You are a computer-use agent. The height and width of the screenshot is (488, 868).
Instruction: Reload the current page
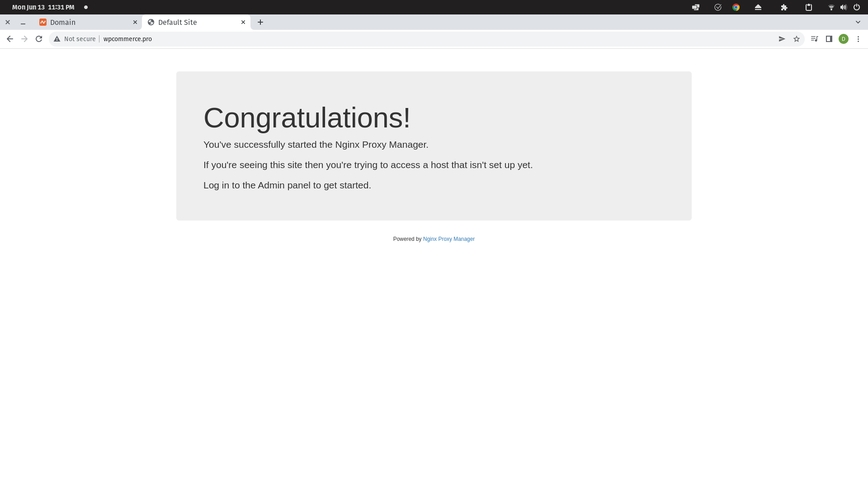click(39, 39)
